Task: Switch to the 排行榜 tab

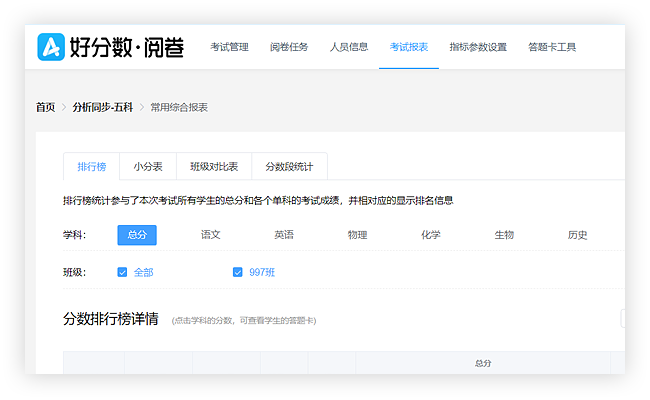Action: click(91, 167)
